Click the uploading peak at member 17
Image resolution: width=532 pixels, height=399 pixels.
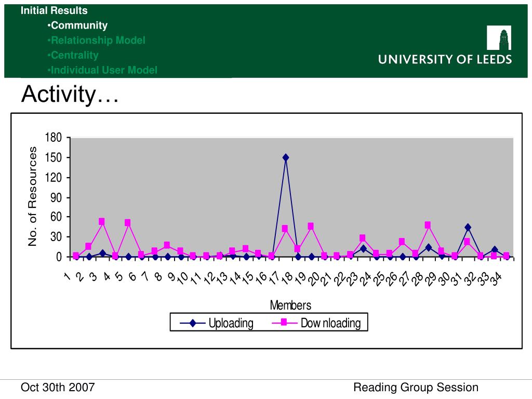click(286, 157)
